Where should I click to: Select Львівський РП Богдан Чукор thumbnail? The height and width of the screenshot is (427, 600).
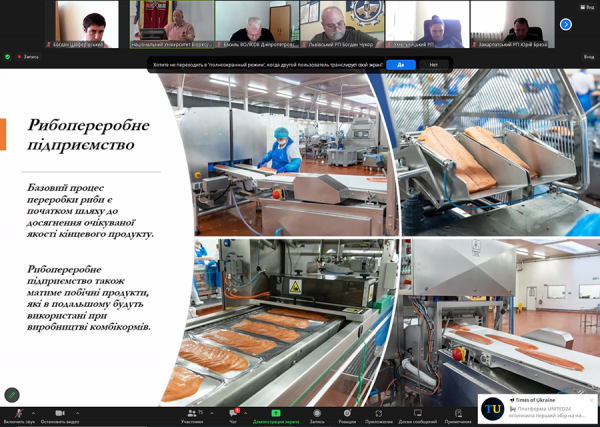(342, 24)
